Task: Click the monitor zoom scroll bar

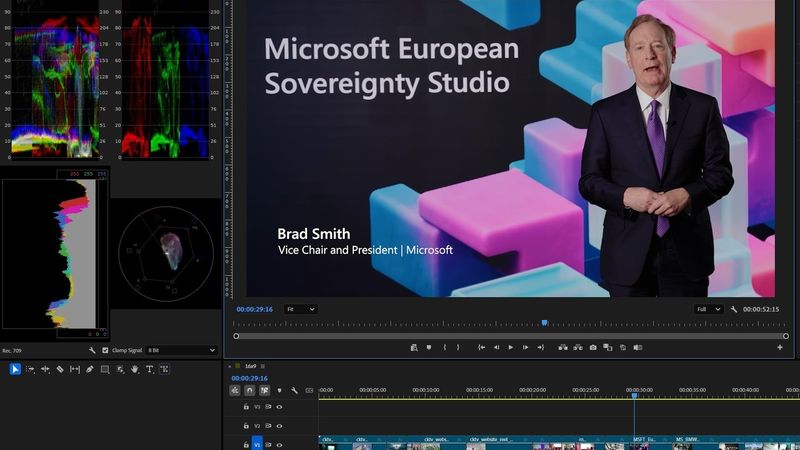Action: (x=511, y=336)
